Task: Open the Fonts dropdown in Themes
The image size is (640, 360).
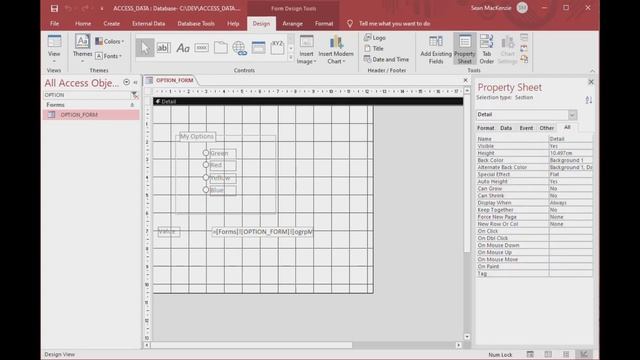Action: point(109,56)
